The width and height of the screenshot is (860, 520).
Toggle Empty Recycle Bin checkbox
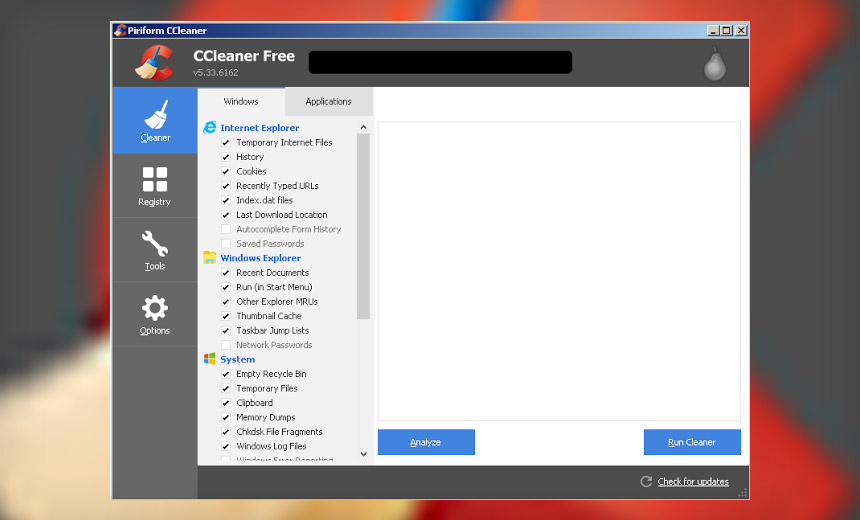pos(225,374)
